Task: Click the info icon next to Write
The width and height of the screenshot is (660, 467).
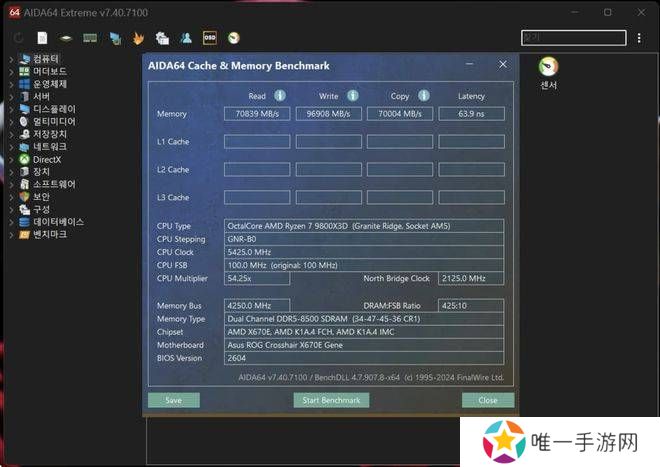Action: (353, 95)
